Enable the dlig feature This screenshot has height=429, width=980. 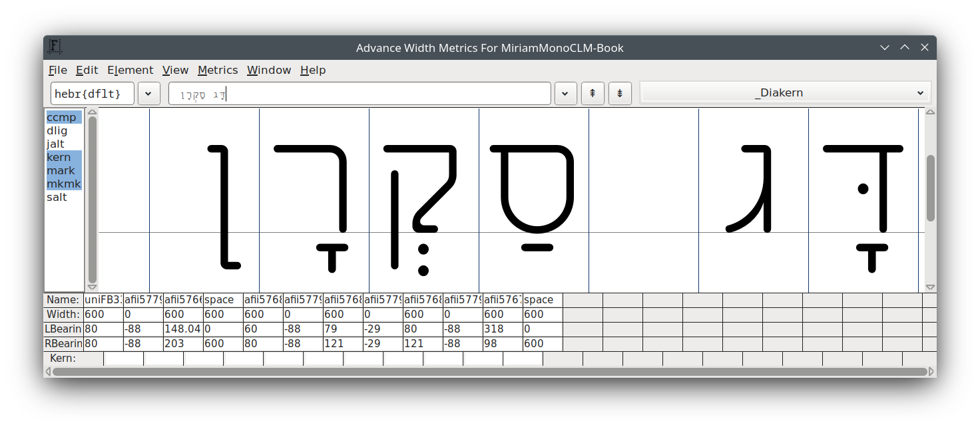pyautogui.click(x=57, y=131)
